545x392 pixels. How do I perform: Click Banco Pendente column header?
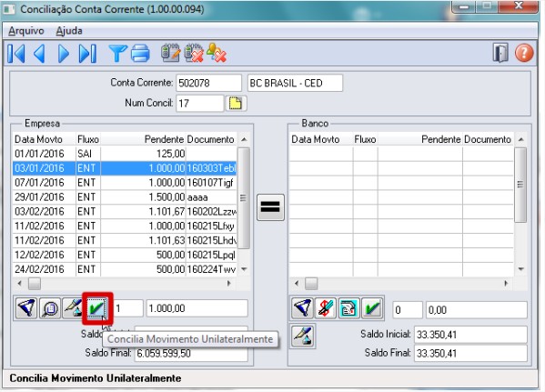pos(420,139)
